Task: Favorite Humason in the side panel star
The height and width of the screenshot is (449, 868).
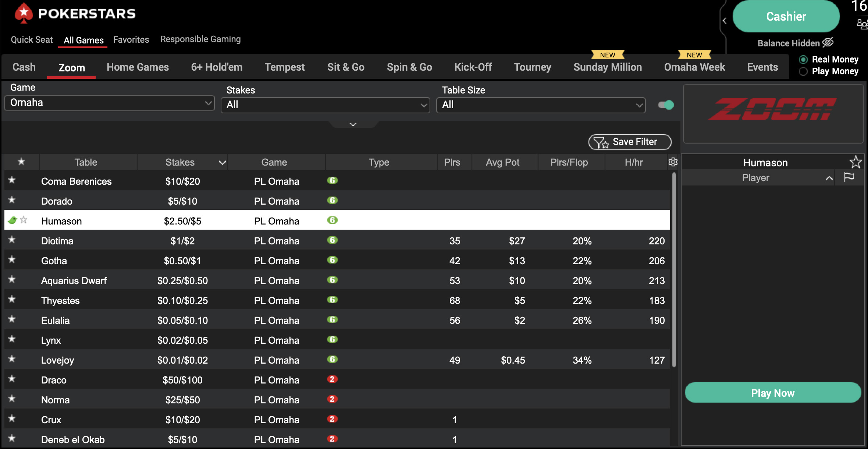Action: (x=855, y=162)
